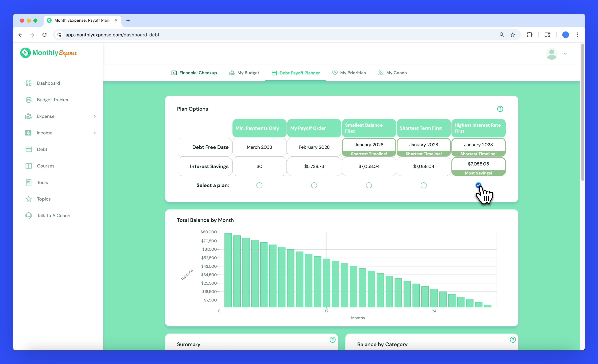The image size is (598, 364).
Task: Click the MonthlyExpense logo
Action: tap(49, 53)
